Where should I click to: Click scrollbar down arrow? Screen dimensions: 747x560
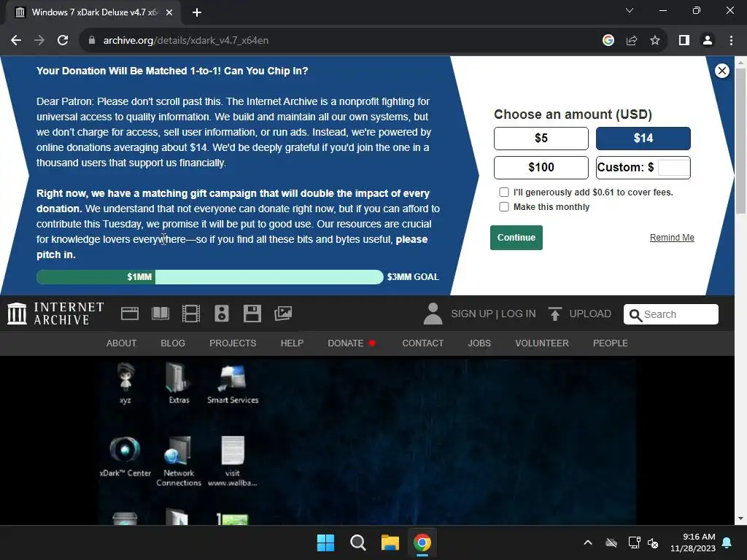point(741,519)
